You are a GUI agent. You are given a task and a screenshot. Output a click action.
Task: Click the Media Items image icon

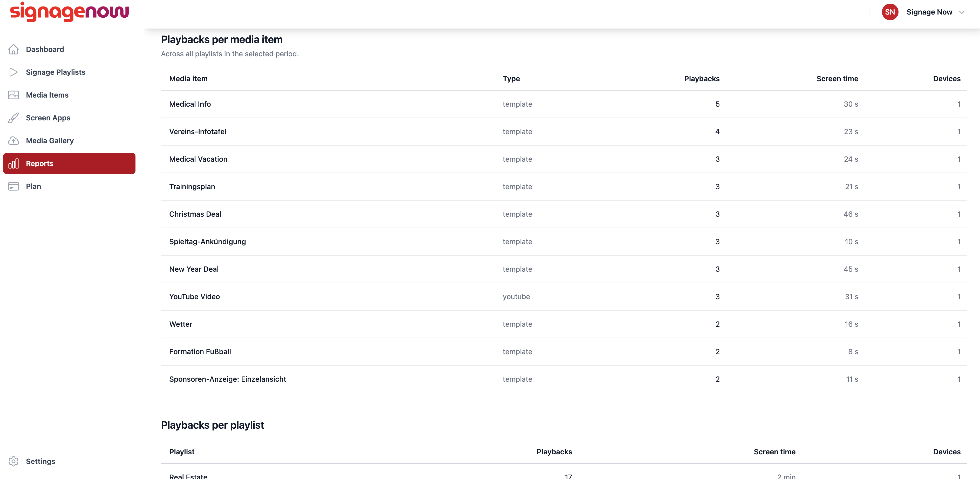tap(13, 95)
